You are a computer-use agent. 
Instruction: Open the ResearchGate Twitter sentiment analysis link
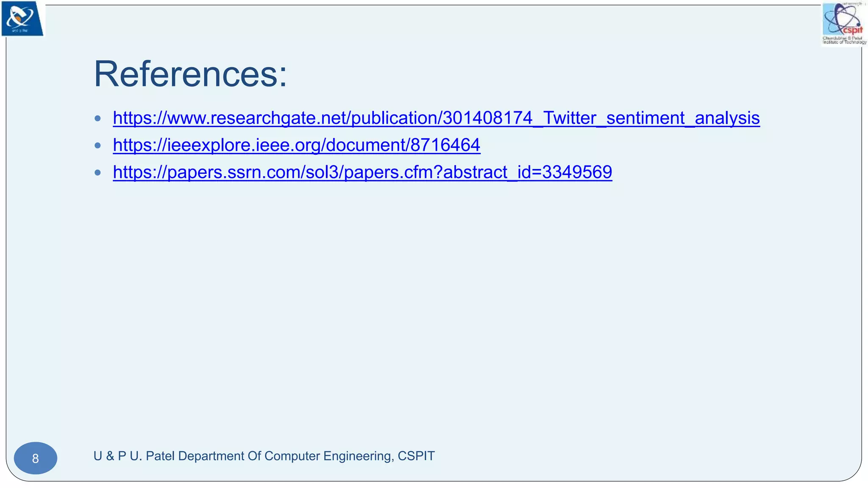436,118
